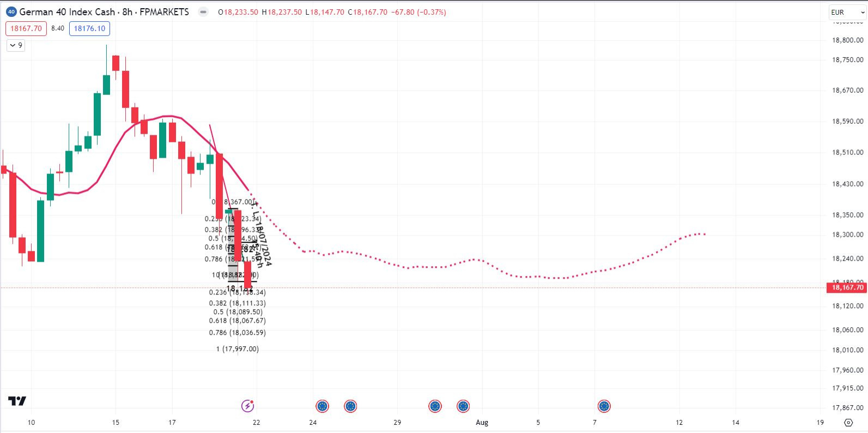The width and height of the screenshot is (868, 433).
Task: Open the EUR currency dropdown
Action: click(x=846, y=12)
